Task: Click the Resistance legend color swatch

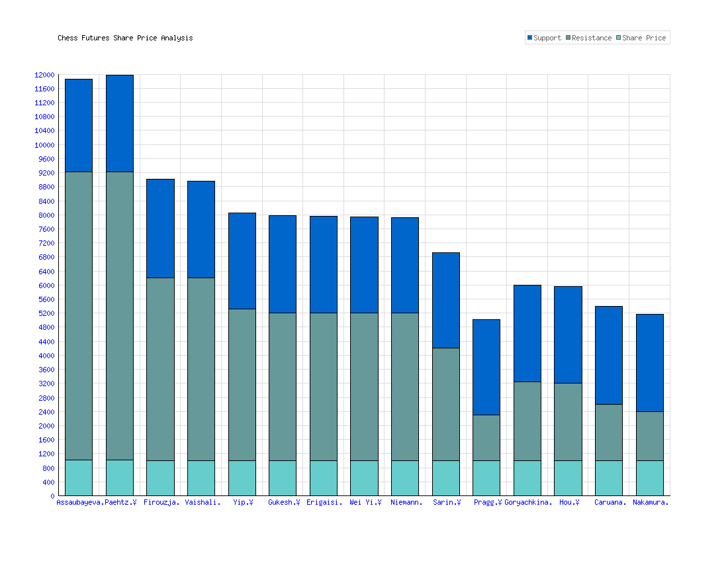Action: pos(568,38)
